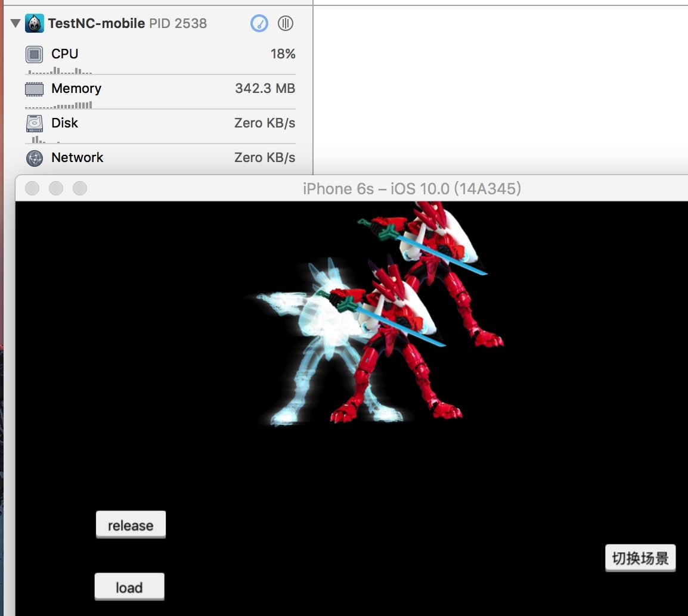
Task: Click the load button in simulator
Action: (x=129, y=587)
